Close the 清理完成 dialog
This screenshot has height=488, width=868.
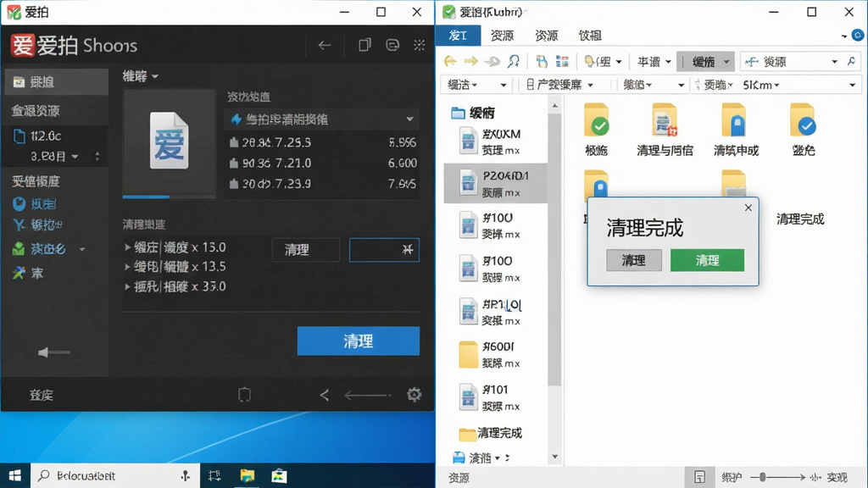point(748,208)
